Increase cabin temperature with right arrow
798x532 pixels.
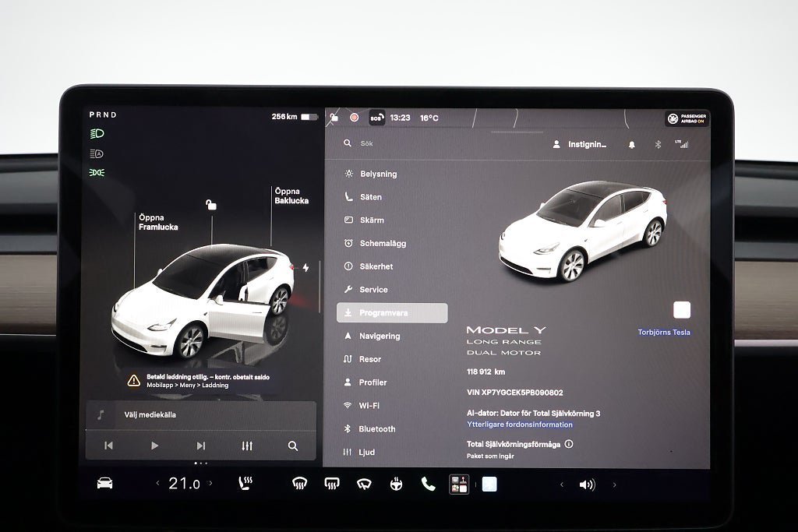click(210, 483)
